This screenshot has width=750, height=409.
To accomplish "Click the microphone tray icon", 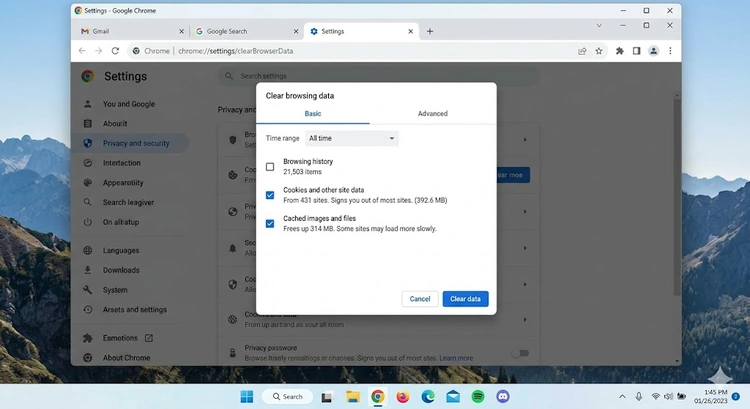I will click(x=639, y=397).
